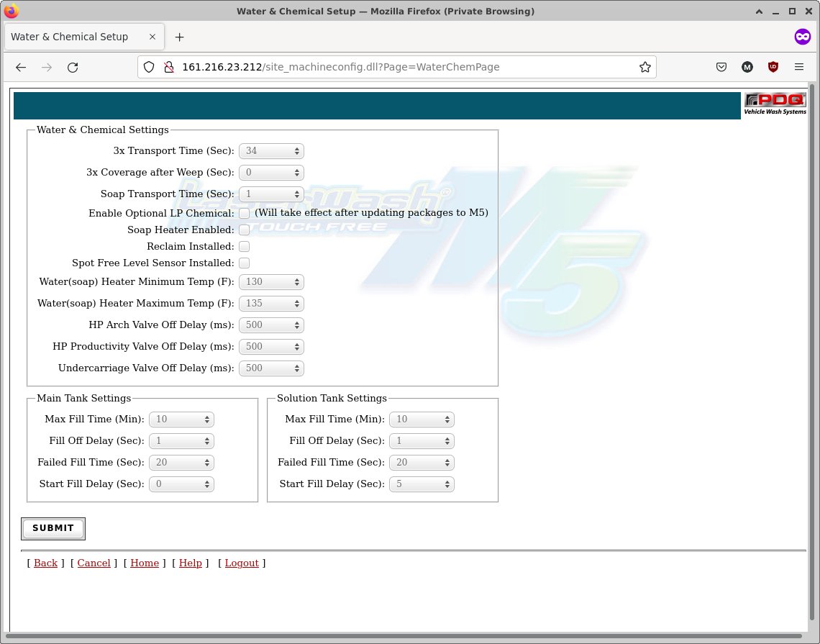Click the Logout link
Image resolution: width=820 pixels, height=644 pixels.
pyautogui.click(x=242, y=563)
